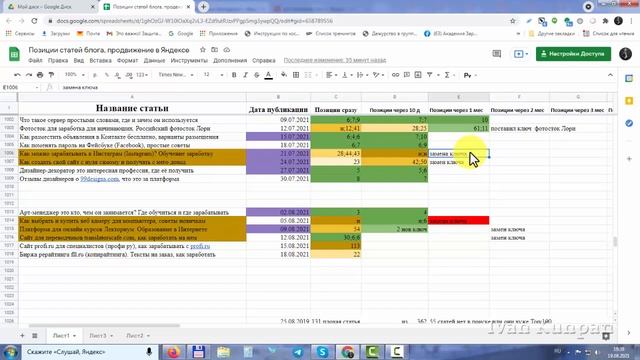Open the Файл menu
Viewport: 640px width, 360px height.
tap(36, 60)
